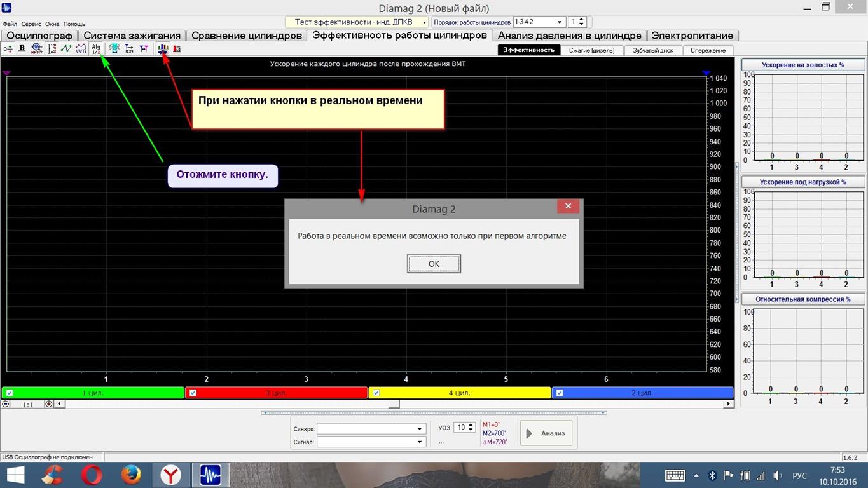Close the Diamag 2 message dialog
Viewport: 868px width, 488px height.
click(x=568, y=206)
